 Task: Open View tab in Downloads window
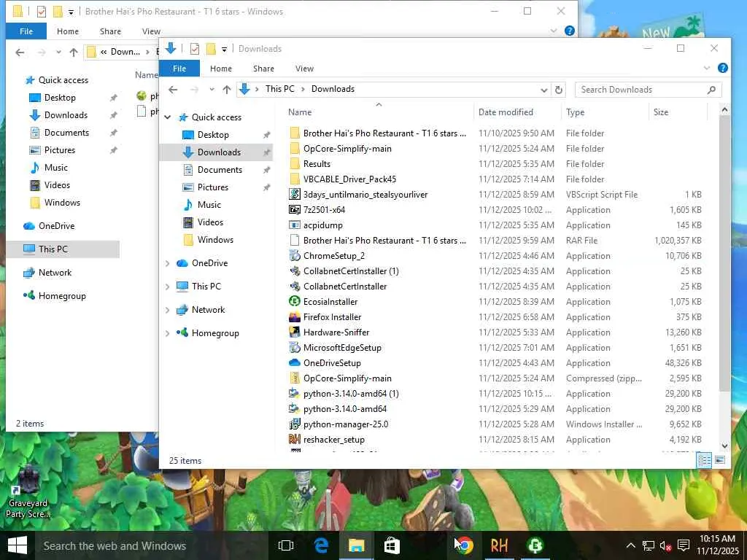(304, 69)
